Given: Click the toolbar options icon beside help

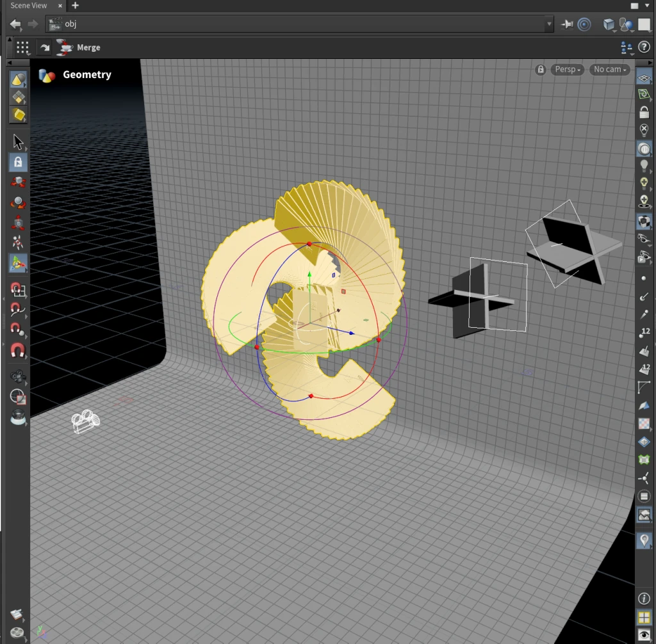Looking at the screenshot, I should (627, 47).
